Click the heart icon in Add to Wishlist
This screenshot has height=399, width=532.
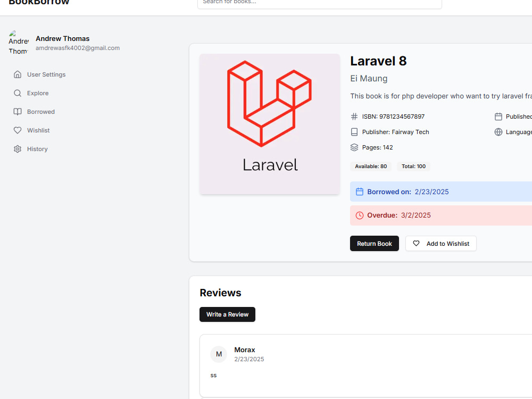(416, 243)
